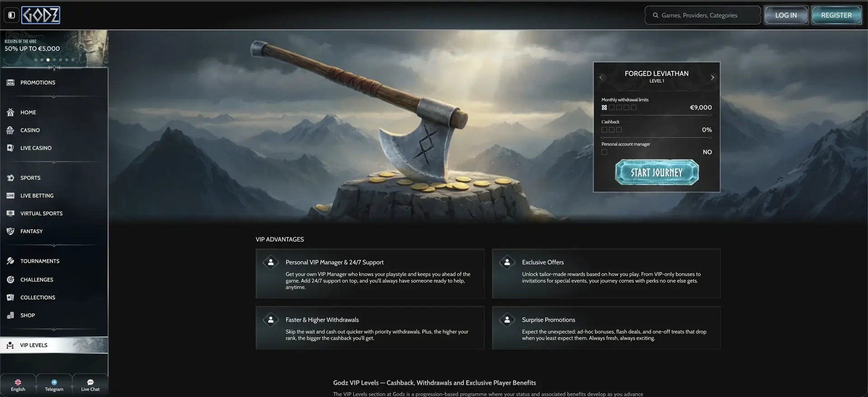Start a Live Chat session
The image size is (868, 397).
90,385
